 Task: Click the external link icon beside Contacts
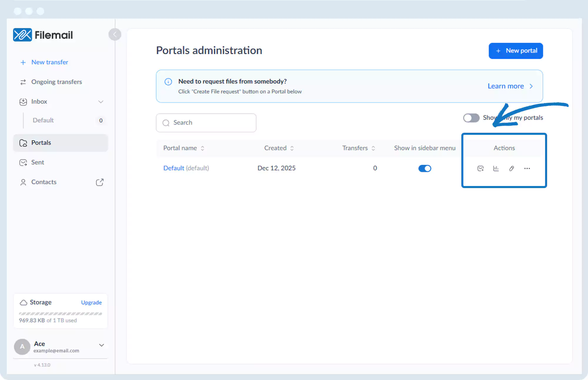[x=100, y=182]
